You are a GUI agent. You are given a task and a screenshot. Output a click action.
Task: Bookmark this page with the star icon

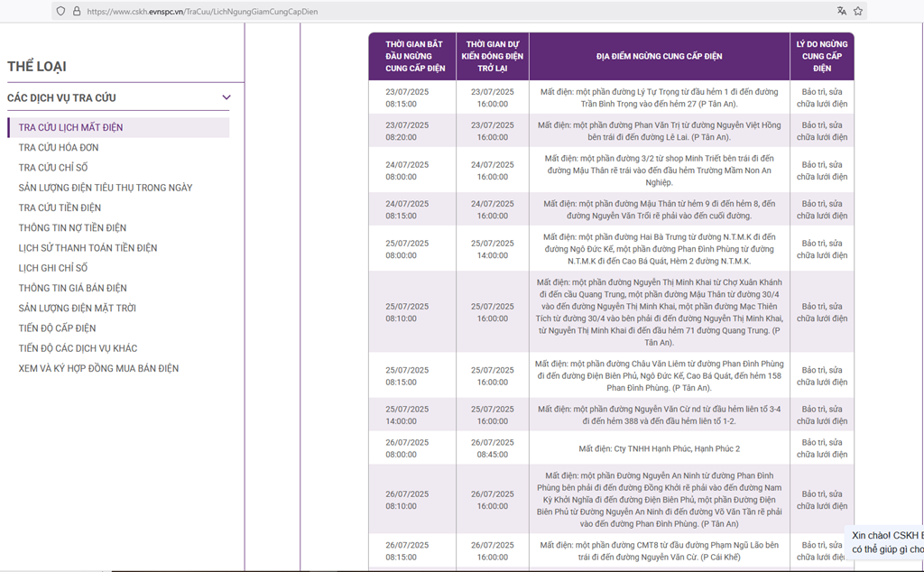pyautogui.click(x=858, y=11)
